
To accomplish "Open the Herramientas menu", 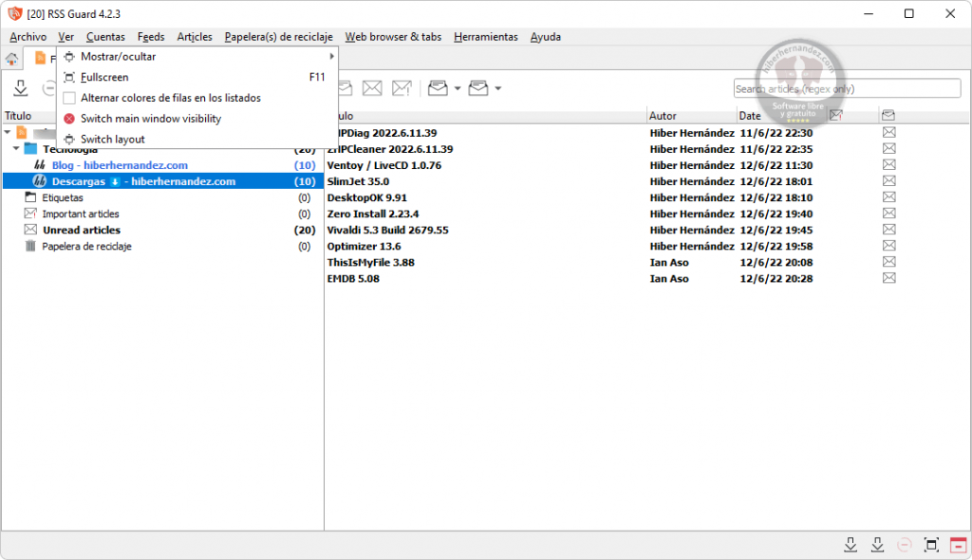I will [x=485, y=37].
